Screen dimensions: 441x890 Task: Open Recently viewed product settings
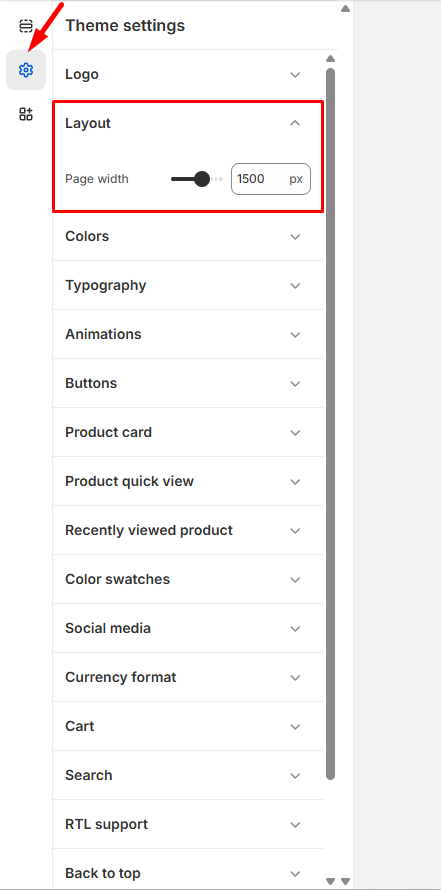pyautogui.click(x=188, y=530)
